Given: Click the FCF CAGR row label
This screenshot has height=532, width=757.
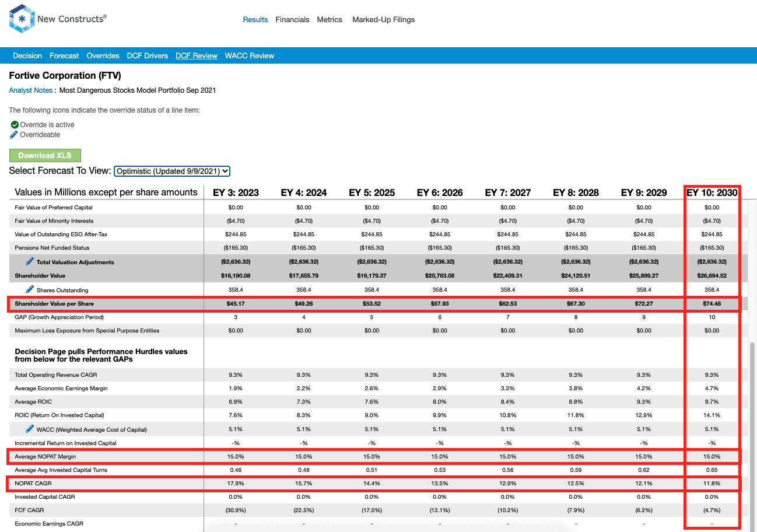Looking at the screenshot, I should pos(29,510).
